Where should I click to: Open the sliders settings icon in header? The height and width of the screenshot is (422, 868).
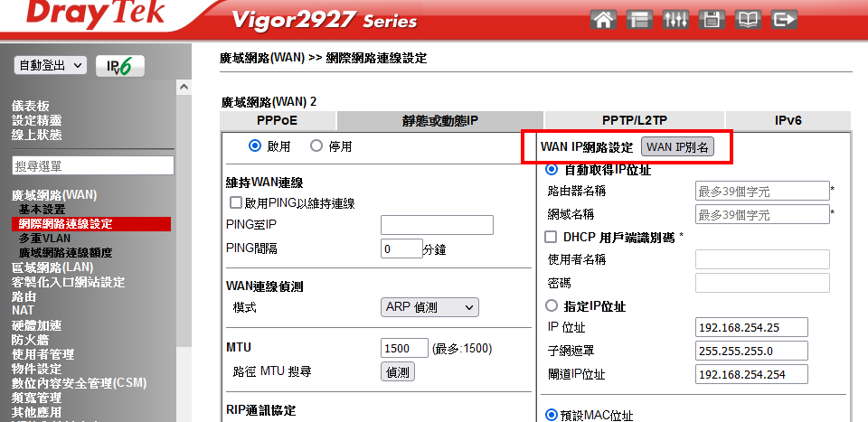(676, 20)
